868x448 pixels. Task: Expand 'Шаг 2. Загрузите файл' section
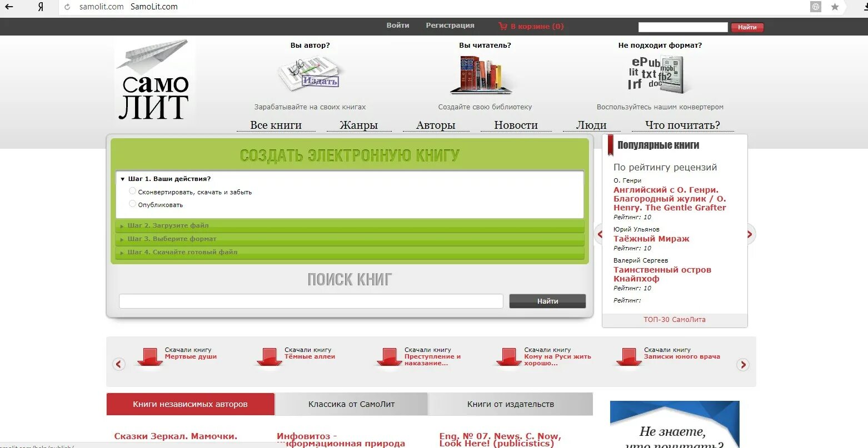point(350,225)
